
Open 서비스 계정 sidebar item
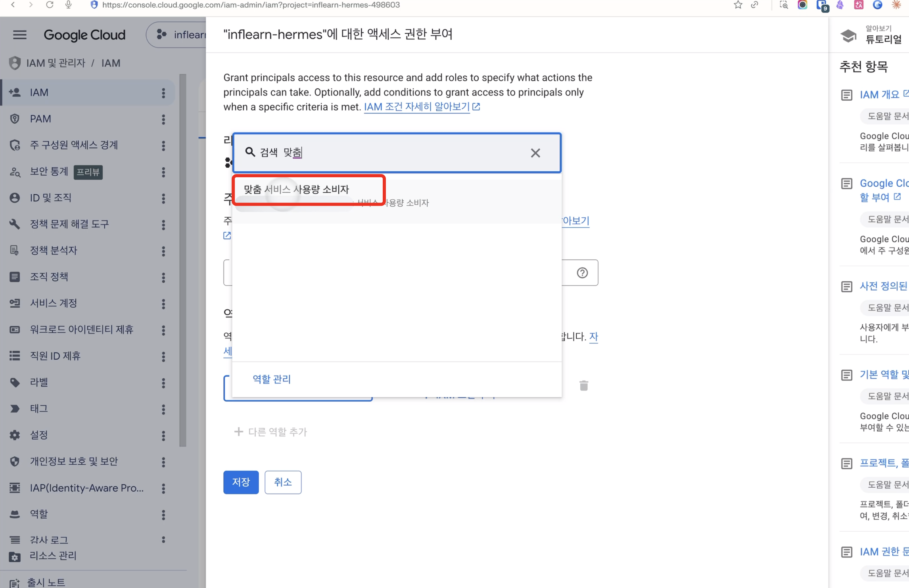point(88,303)
